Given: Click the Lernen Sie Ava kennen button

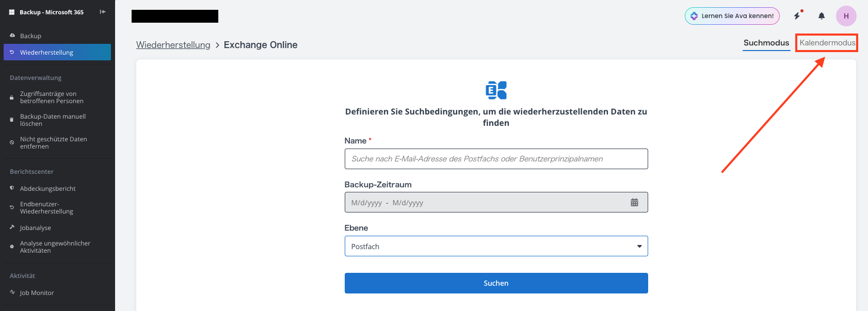Looking at the screenshot, I should click(x=732, y=16).
